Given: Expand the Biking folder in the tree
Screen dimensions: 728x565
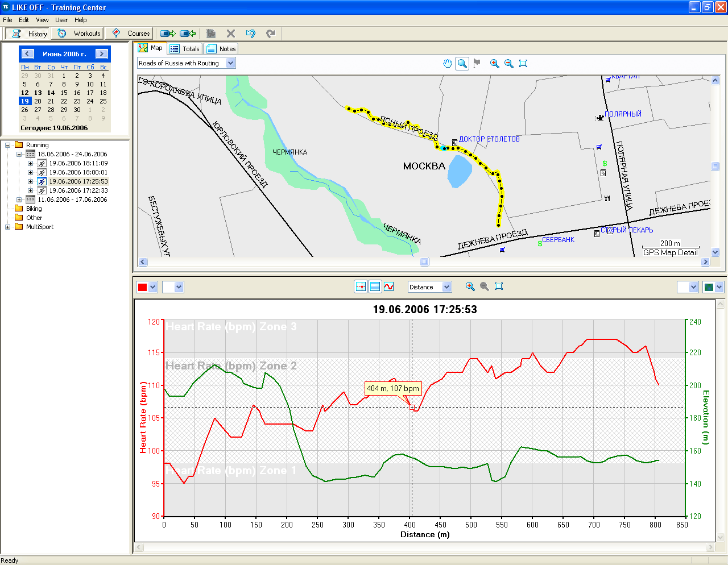Looking at the screenshot, I should click(x=34, y=209).
